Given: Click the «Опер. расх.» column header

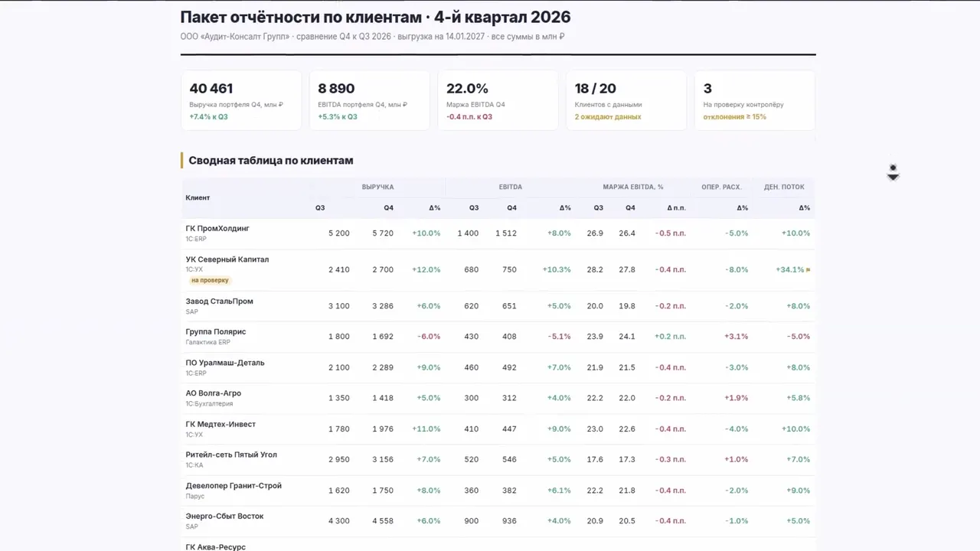Looking at the screenshot, I should (721, 187).
